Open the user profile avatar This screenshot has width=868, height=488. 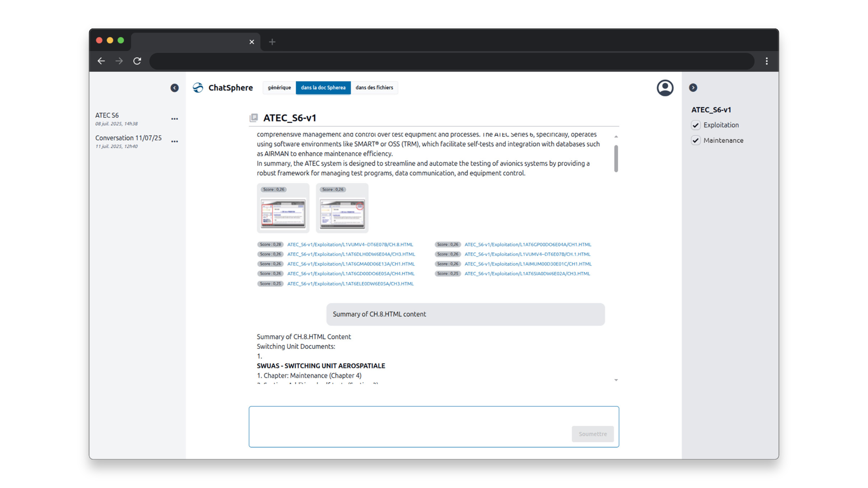(665, 88)
